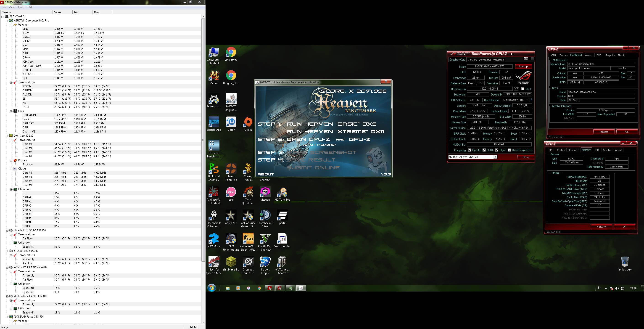Click Validate in the CPU-Z Mainboard window
The height and width of the screenshot is (329, 644).
click(x=604, y=132)
